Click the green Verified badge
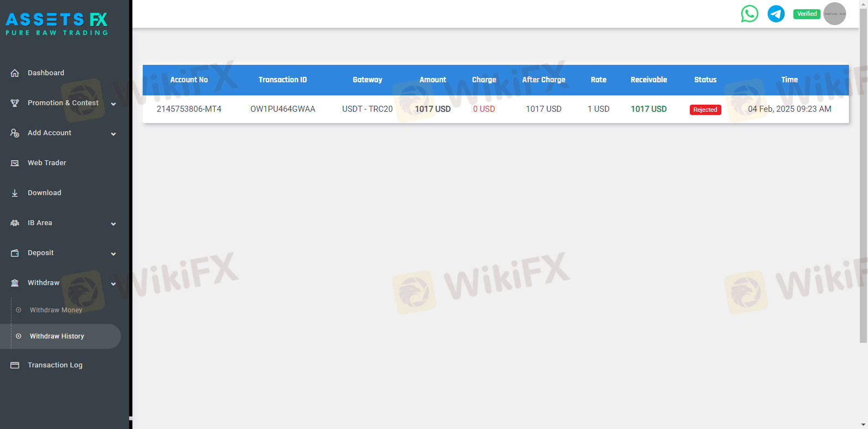 click(x=806, y=14)
